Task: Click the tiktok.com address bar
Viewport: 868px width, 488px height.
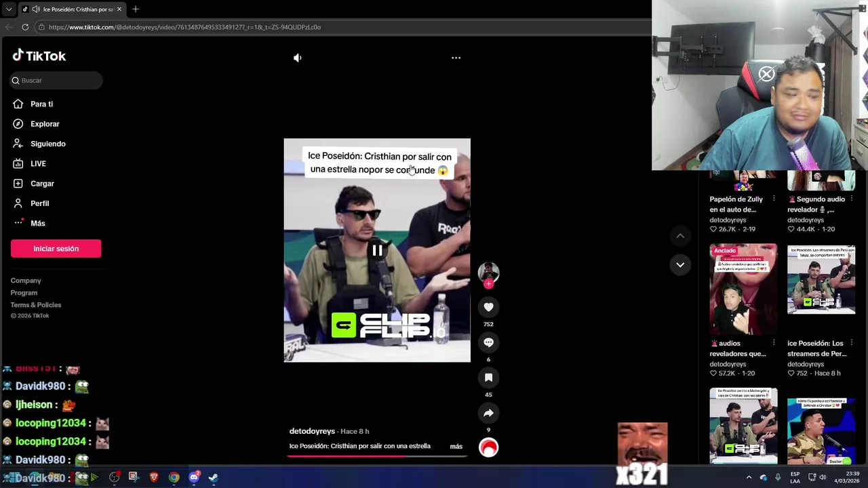Action: tap(339, 27)
